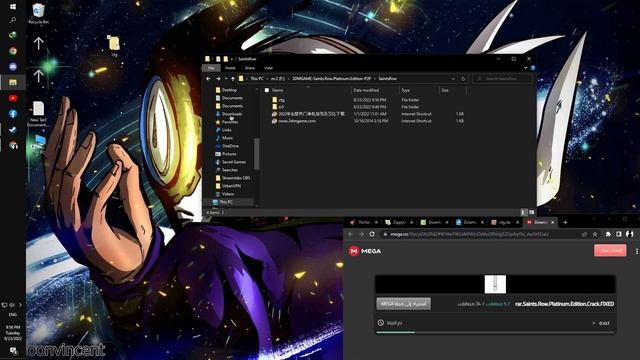Open a new browser tab
This screenshot has height=360, width=640.
[565, 222]
